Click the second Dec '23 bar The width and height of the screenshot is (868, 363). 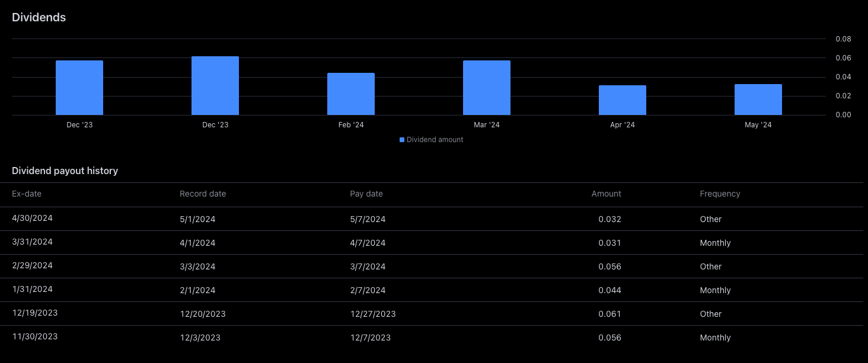tap(215, 84)
